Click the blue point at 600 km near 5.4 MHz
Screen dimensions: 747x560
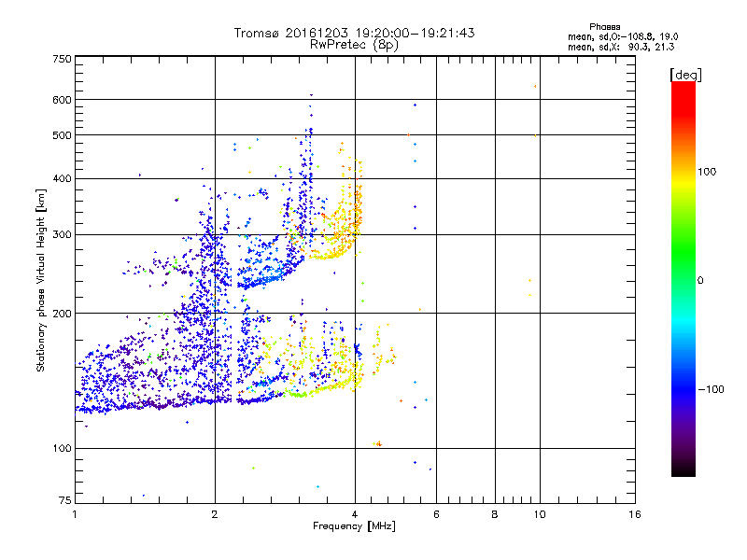click(415, 105)
